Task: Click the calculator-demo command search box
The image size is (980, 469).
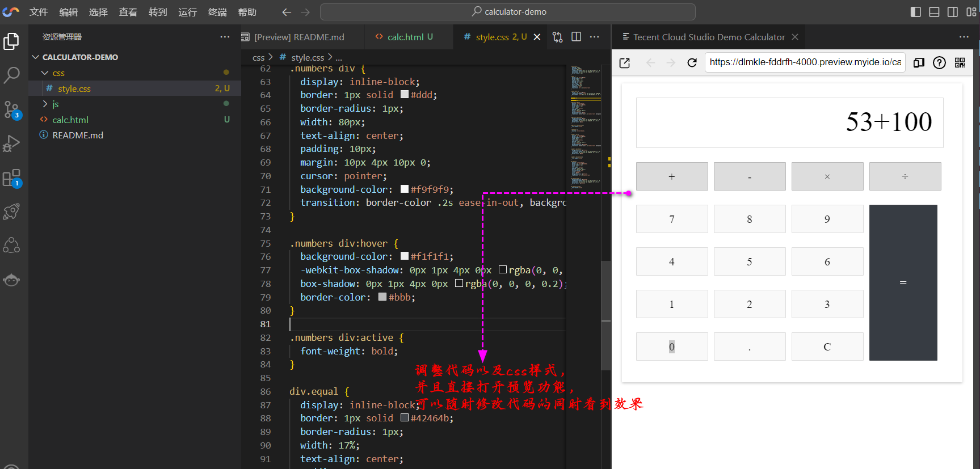Action: click(508, 12)
